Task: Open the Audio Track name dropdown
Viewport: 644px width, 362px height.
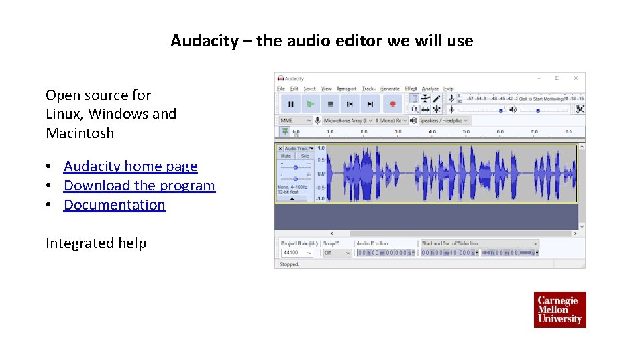Action: click(299, 149)
